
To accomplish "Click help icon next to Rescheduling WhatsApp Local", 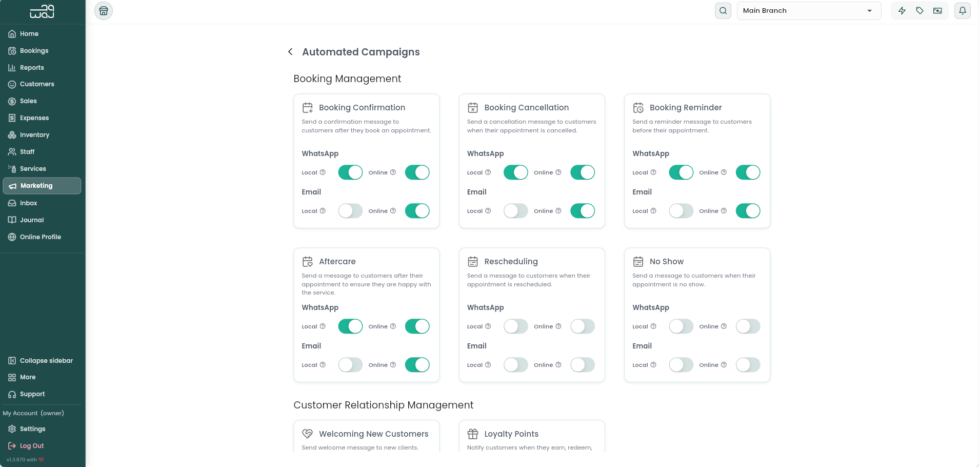I will [488, 326].
